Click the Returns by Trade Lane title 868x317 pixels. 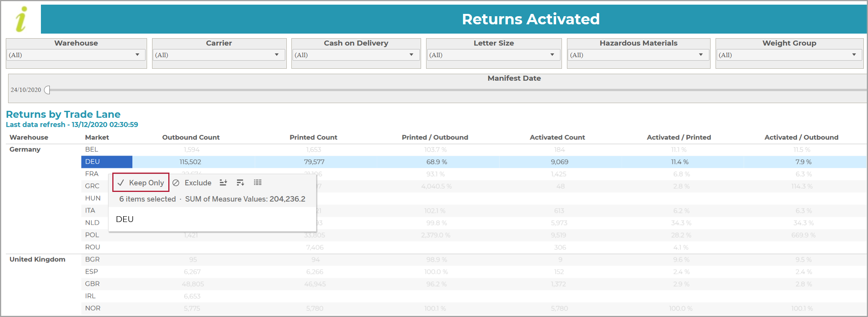click(x=63, y=114)
